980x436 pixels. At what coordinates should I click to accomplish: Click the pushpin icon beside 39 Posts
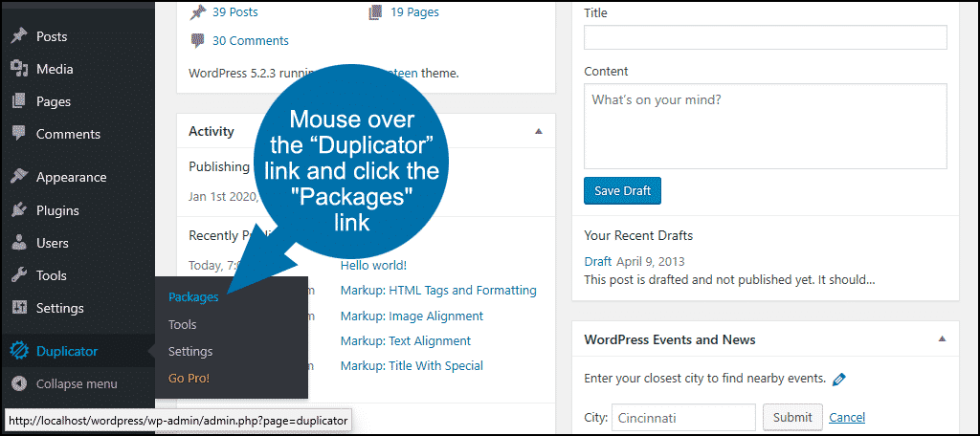pos(198,11)
